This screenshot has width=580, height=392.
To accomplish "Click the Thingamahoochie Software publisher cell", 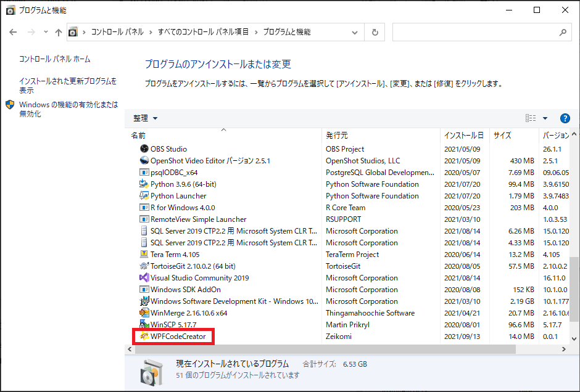I will 370,313.
